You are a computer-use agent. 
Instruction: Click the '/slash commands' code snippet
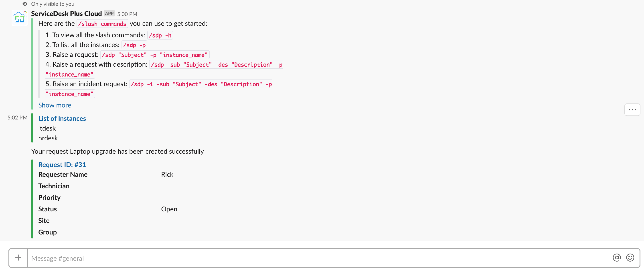pos(102,24)
